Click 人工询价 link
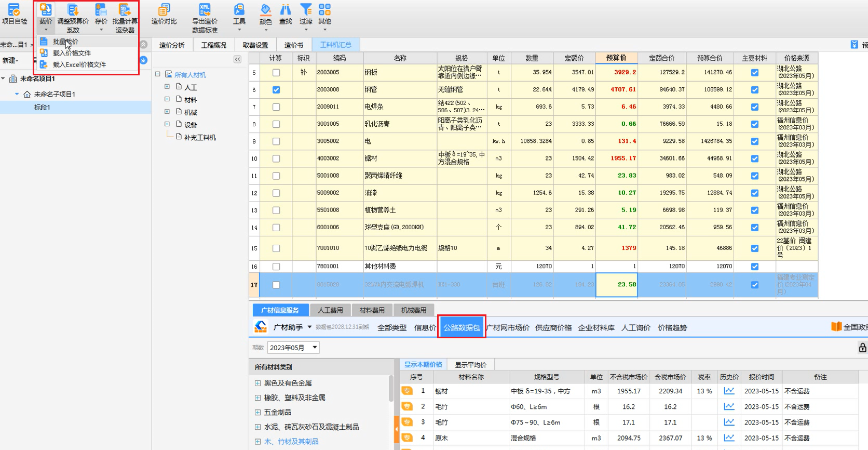Image resolution: width=868 pixels, height=450 pixels. [636, 327]
